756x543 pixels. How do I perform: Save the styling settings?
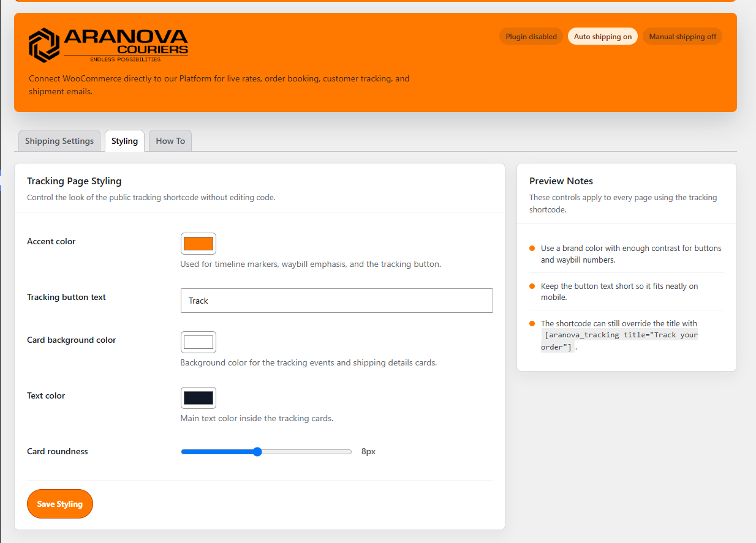pos(60,504)
